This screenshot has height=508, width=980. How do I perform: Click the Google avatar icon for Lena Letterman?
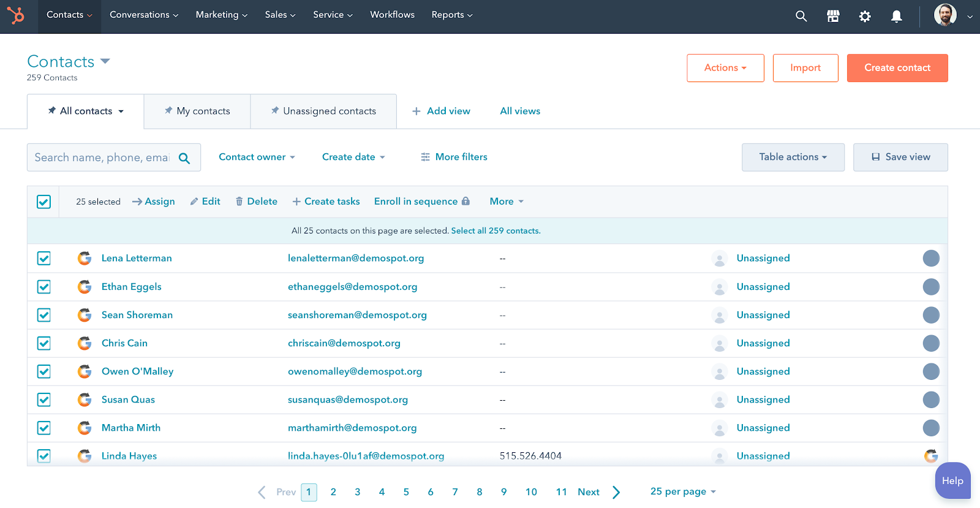pos(85,259)
